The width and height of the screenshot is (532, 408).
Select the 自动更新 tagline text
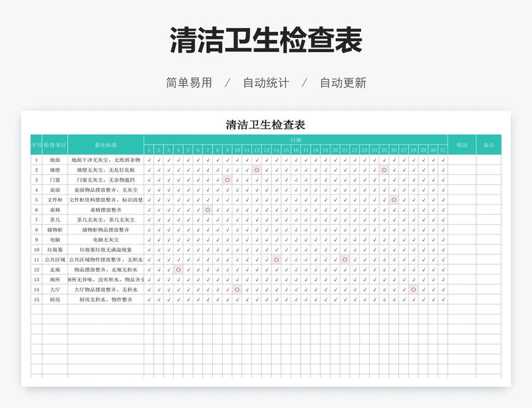(x=343, y=83)
